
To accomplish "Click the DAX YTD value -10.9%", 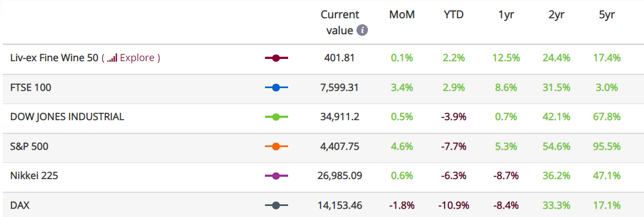I will coord(454,205).
